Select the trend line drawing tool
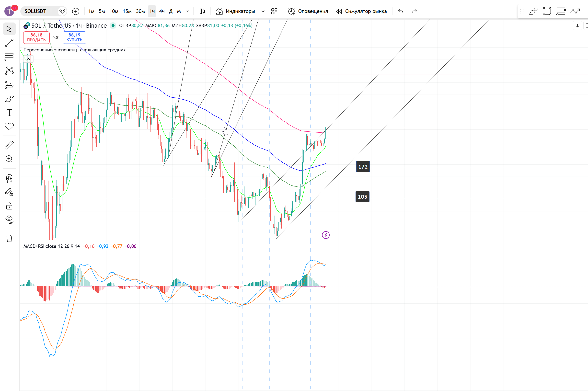Image resolution: width=588 pixels, height=391 pixels. 9,43
